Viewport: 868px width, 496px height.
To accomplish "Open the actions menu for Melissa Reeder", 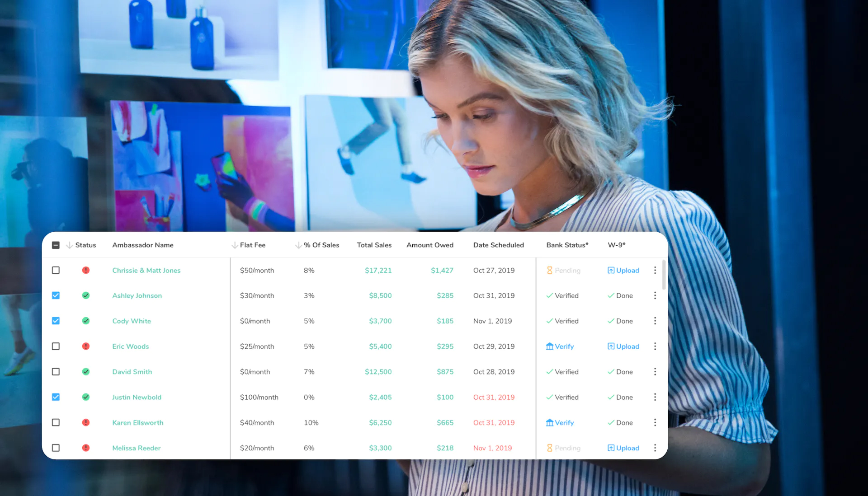I will point(655,448).
